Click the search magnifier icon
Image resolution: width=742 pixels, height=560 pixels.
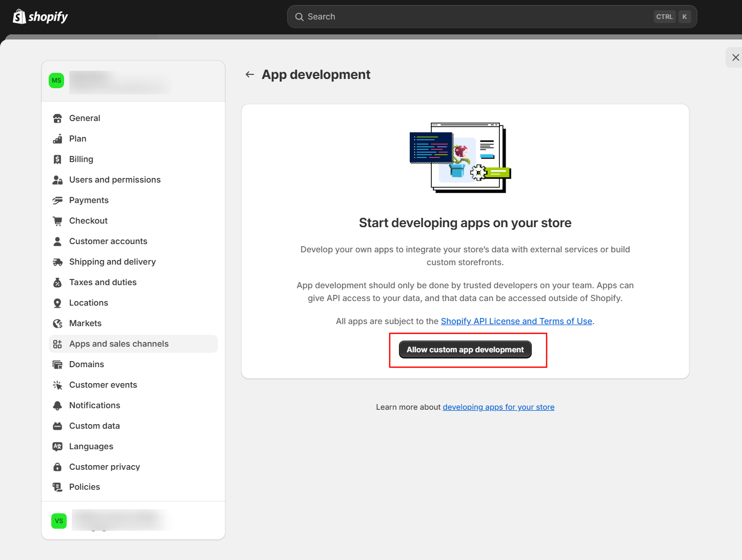tap(299, 17)
